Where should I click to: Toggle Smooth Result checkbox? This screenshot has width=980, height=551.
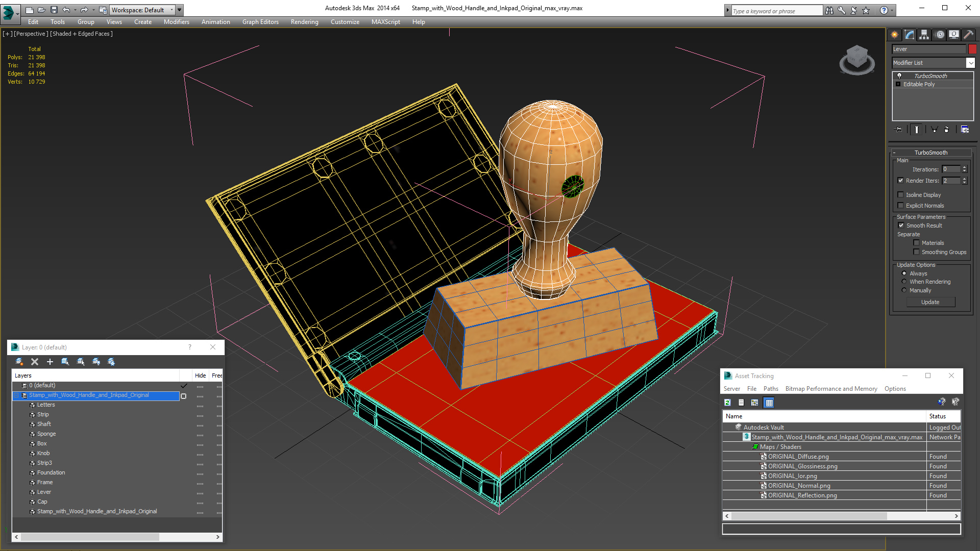click(x=901, y=226)
